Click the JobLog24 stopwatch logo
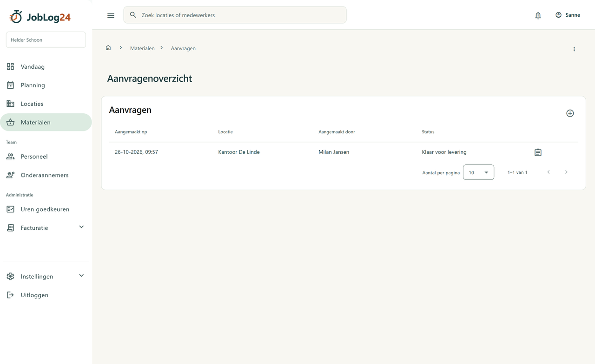Image resolution: width=595 pixels, height=364 pixels. tap(16, 17)
